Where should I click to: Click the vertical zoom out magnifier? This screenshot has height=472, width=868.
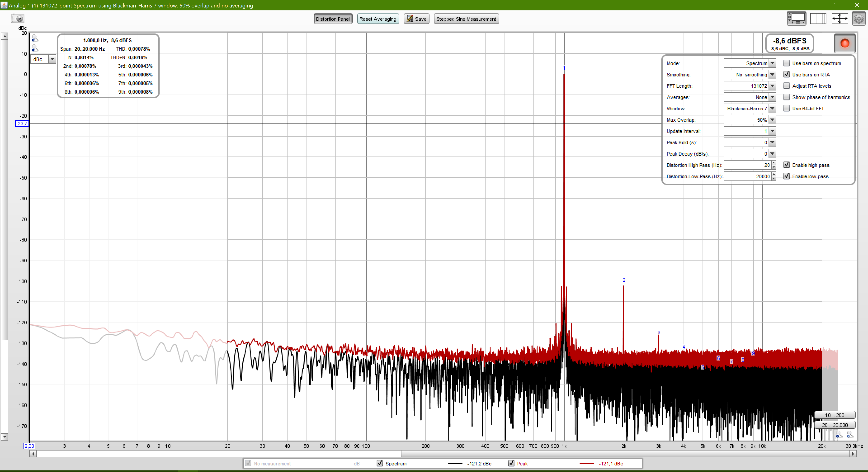[x=35, y=49]
